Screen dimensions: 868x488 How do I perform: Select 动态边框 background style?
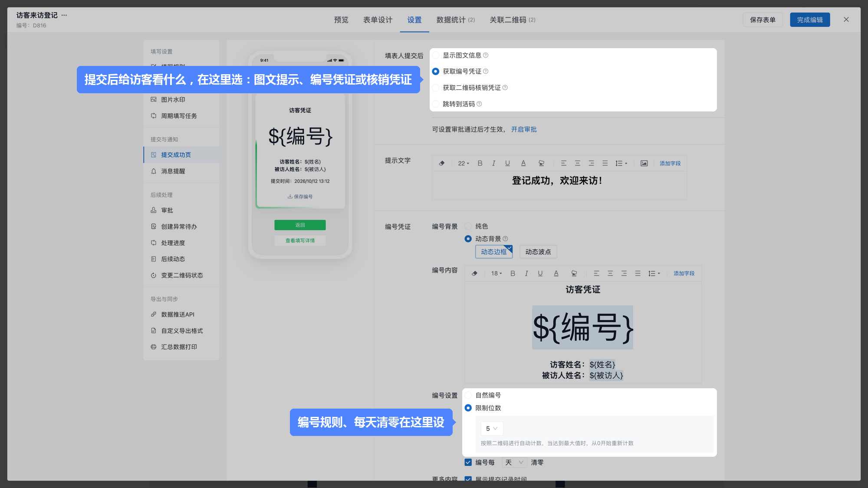(x=494, y=252)
